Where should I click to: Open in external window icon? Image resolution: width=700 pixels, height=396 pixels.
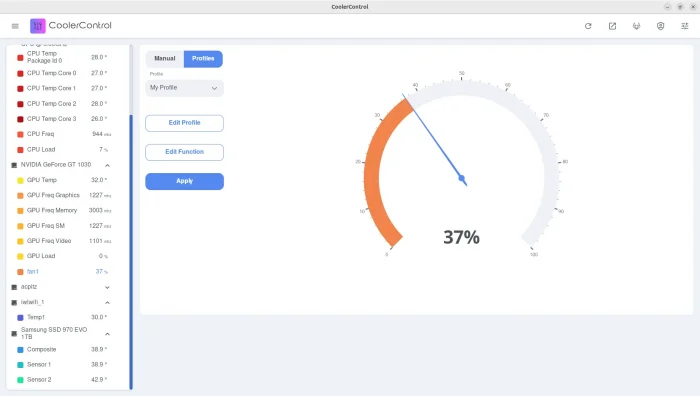click(612, 26)
